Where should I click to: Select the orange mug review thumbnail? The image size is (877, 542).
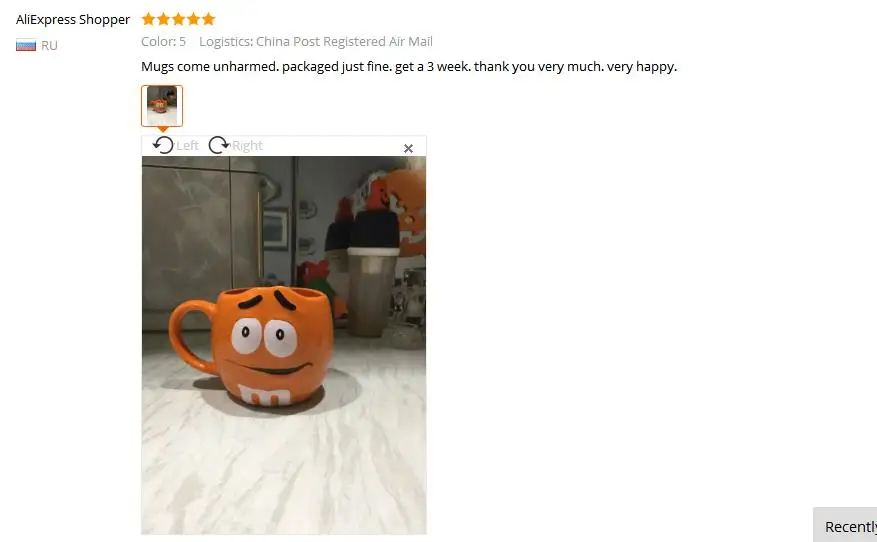point(162,106)
